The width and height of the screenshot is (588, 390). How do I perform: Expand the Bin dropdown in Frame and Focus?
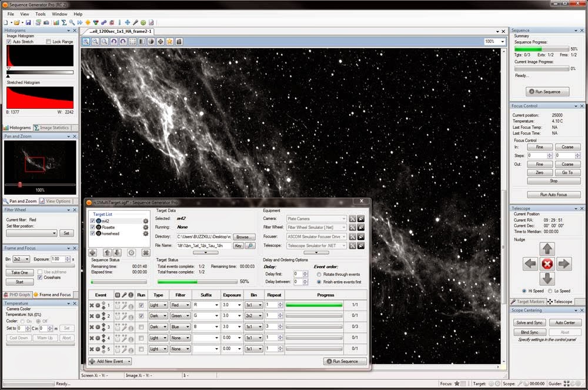[25, 258]
